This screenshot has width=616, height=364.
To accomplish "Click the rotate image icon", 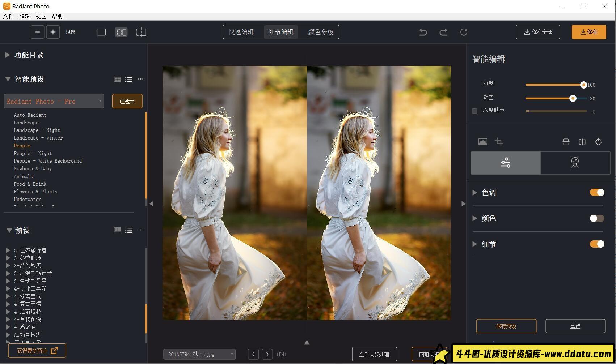I will [599, 141].
